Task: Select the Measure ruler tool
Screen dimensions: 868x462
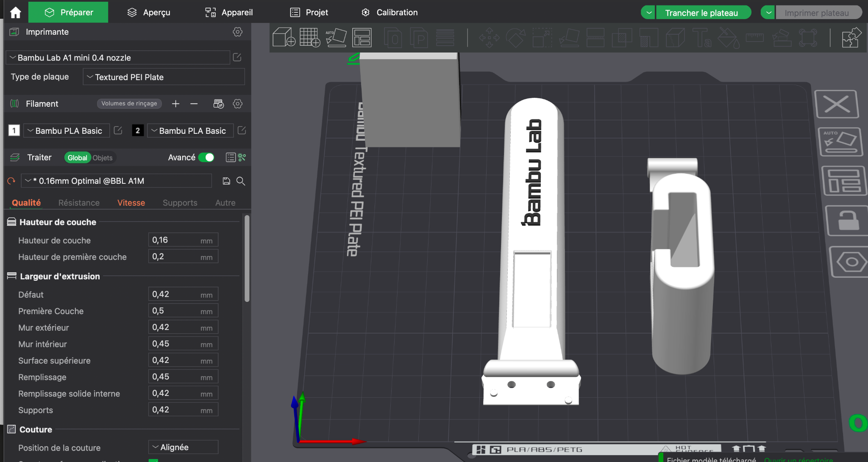Action: tap(755, 38)
